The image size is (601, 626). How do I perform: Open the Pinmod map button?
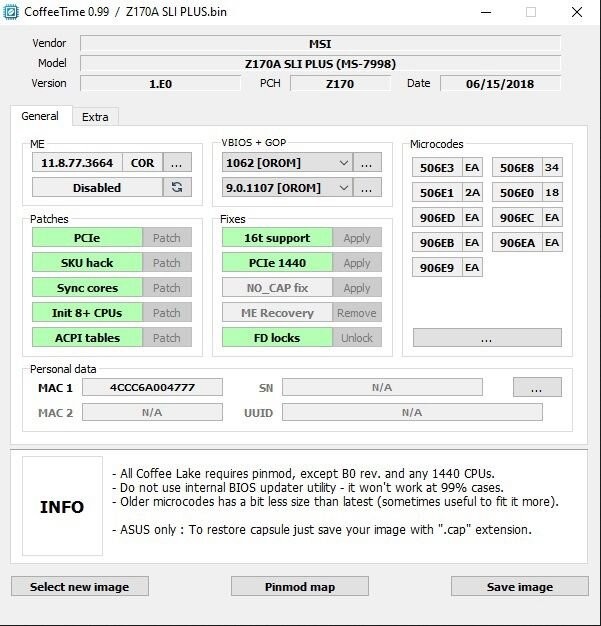pos(300,586)
